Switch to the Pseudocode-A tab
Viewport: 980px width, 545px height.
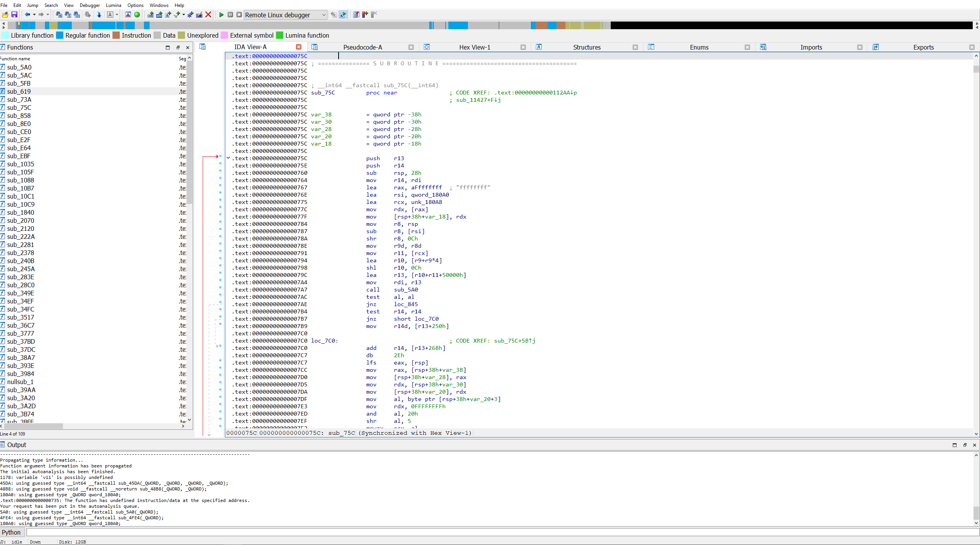362,47
